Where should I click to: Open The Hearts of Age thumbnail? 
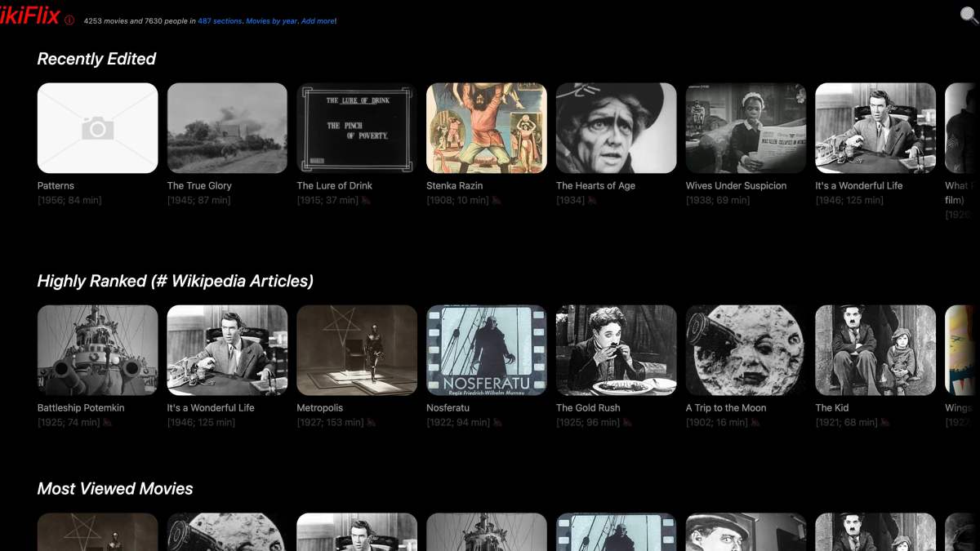pos(616,128)
